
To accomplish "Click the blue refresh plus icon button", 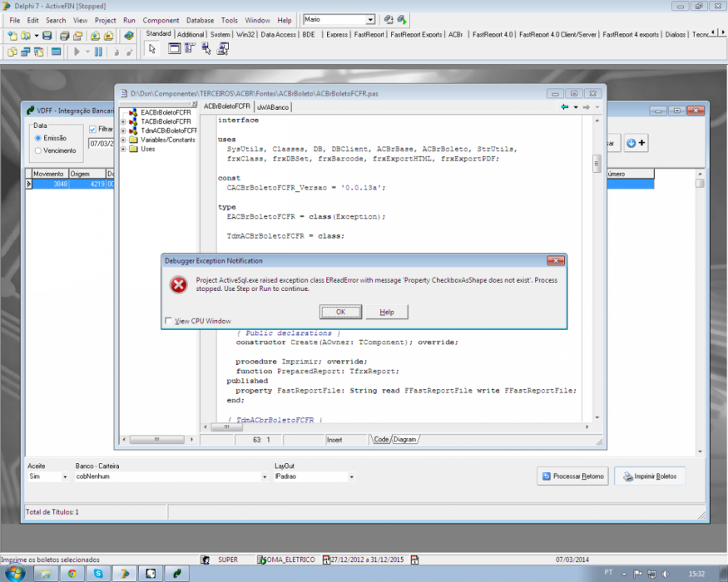I will point(636,143).
